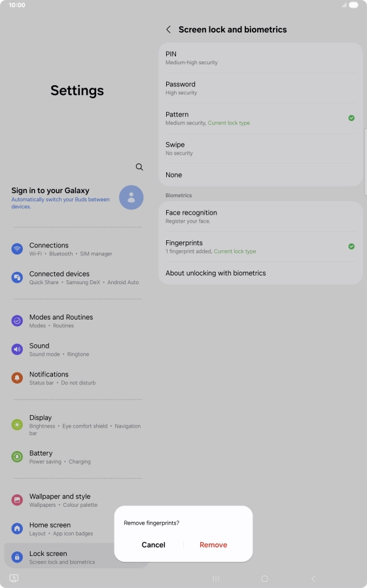The height and width of the screenshot is (588, 367).
Task: Open About unlocking with biometrics
Action: click(260, 273)
